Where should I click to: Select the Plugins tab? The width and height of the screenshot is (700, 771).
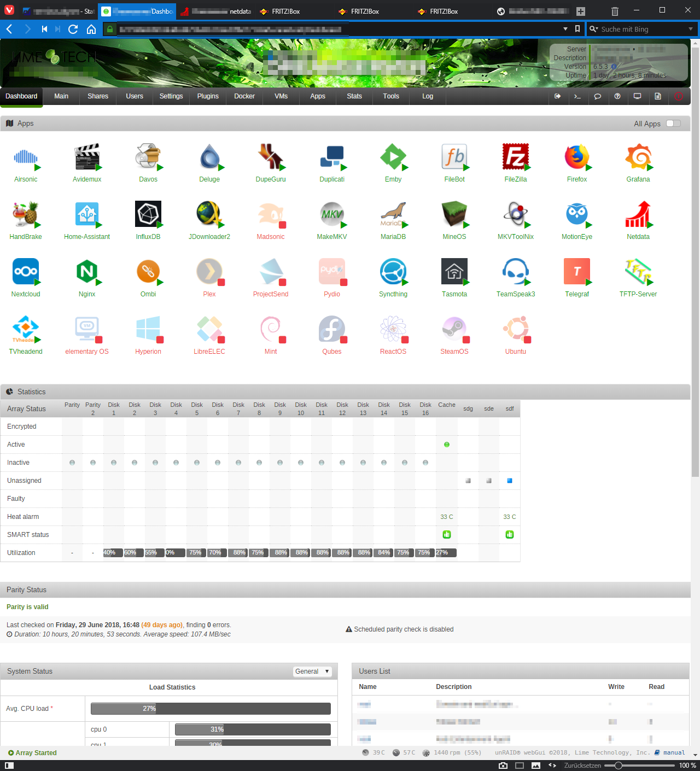pos(208,96)
